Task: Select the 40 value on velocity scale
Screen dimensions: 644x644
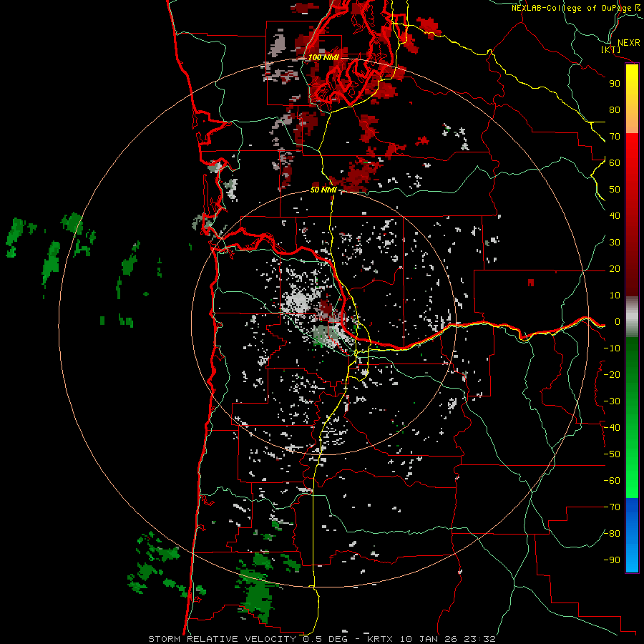Action: (x=615, y=215)
